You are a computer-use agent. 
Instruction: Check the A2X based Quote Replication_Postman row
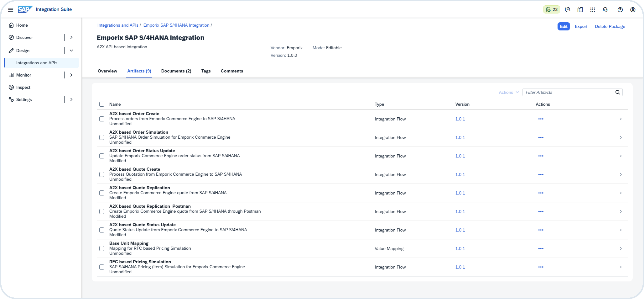[102, 211]
